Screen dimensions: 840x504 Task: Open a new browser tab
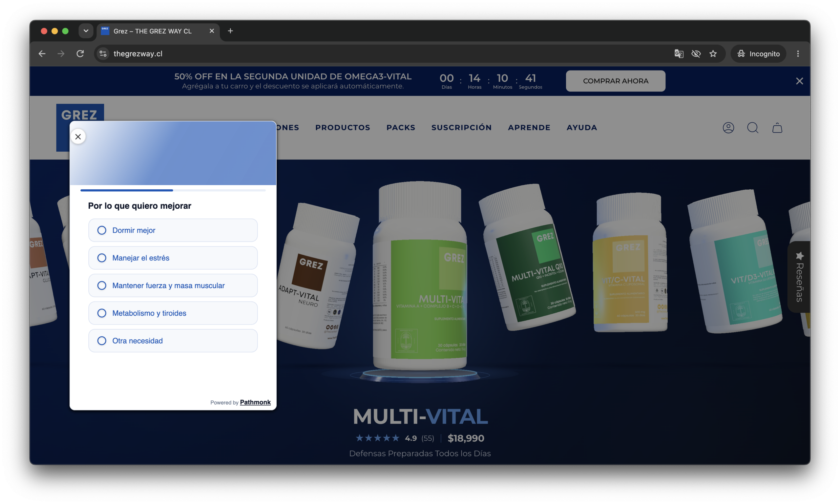click(230, 31)
